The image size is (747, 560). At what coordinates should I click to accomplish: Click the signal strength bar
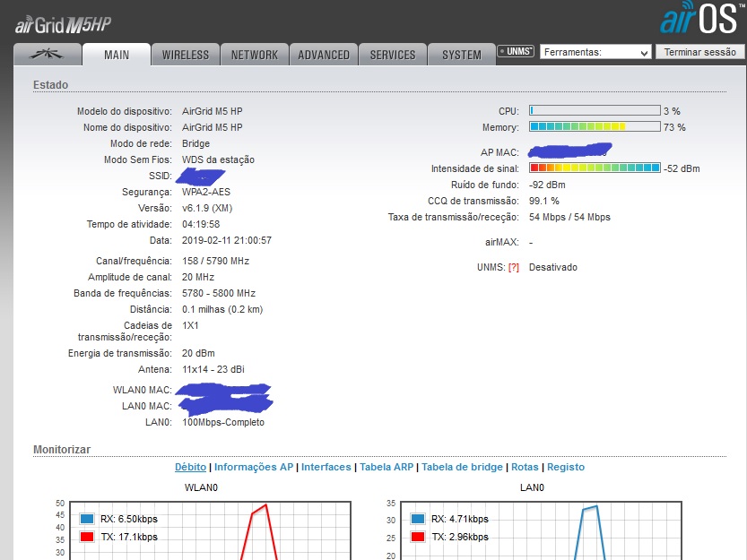pos(595,168)
